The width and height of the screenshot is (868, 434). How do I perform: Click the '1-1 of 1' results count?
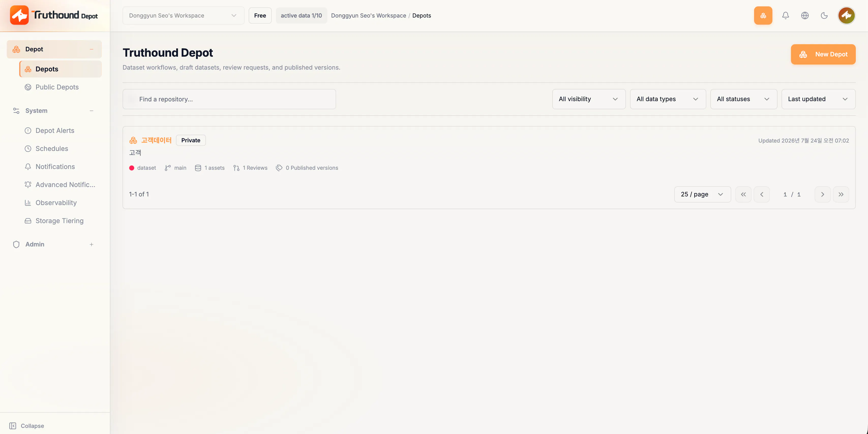point(139,194)
